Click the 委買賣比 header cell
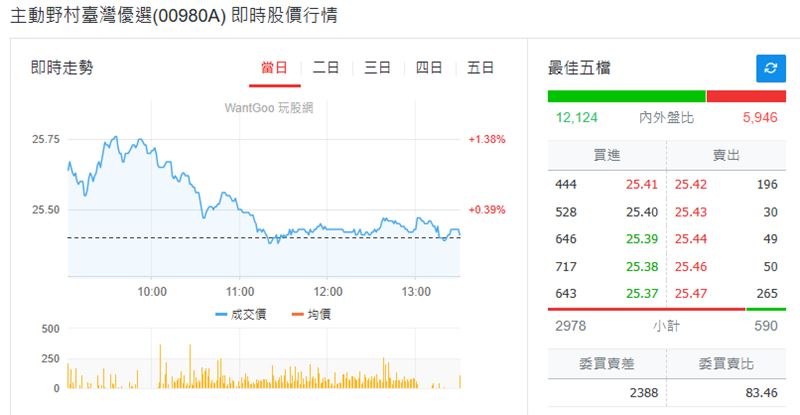This screenshot has height=415, width=800. (x=726, y=363)
